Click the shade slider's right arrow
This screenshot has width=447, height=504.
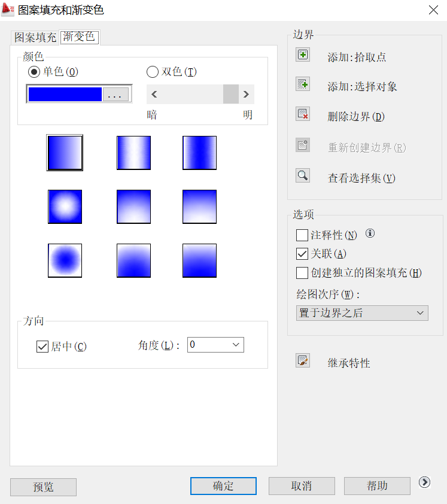point(246,94)
